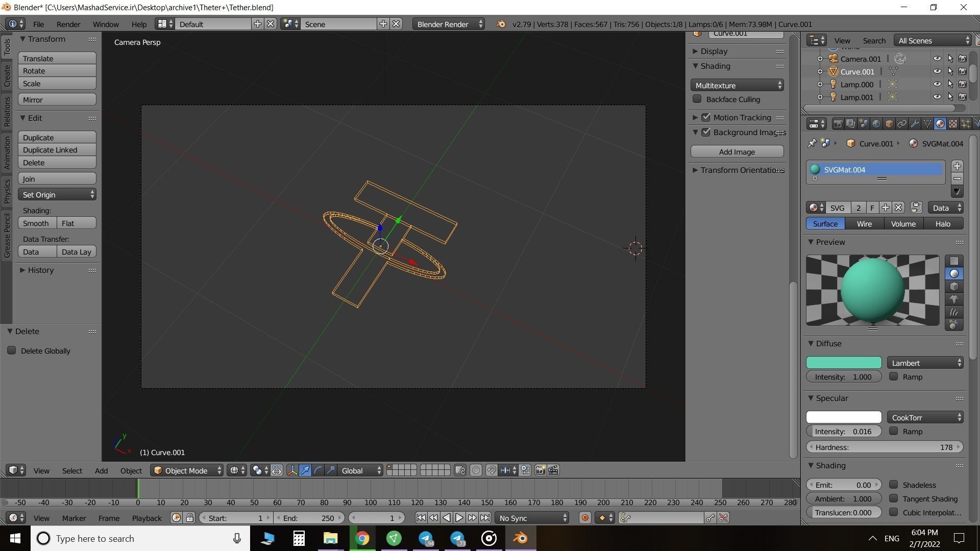Click the Translate button

[x=57, y=58]
